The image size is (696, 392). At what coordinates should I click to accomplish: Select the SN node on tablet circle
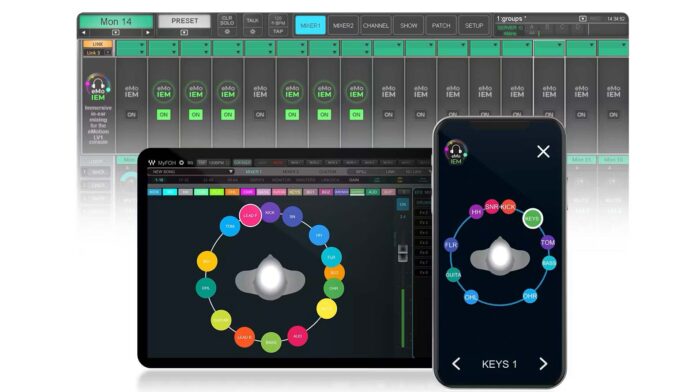pos(292,217)
